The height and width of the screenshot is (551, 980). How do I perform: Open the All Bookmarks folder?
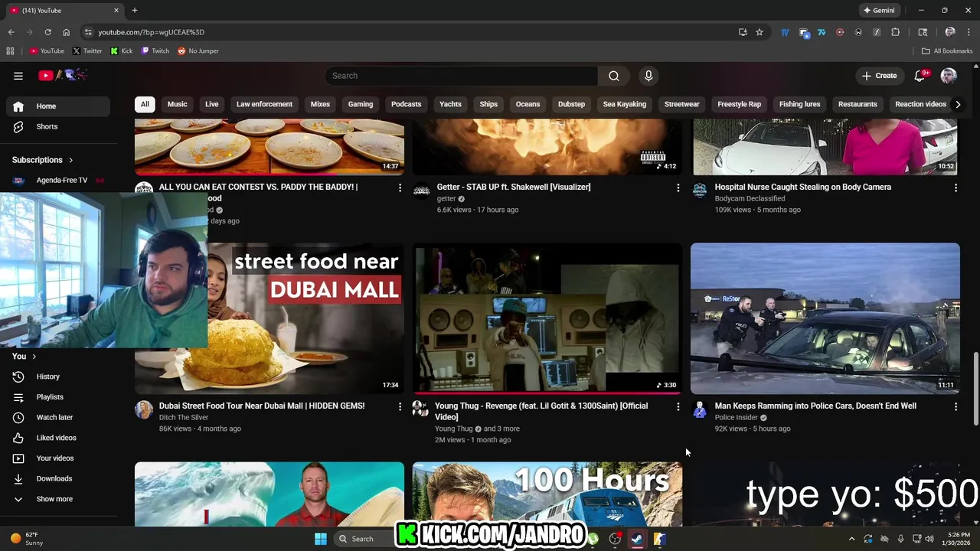[x=947, y=51]
